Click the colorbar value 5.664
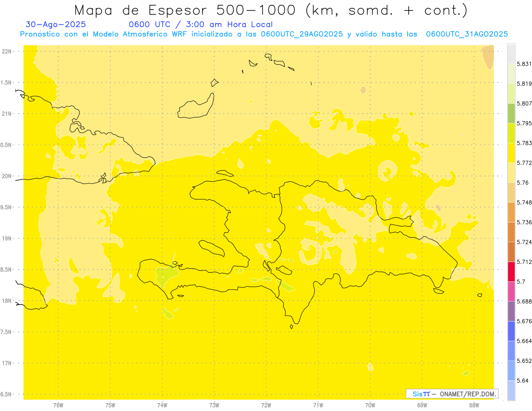 pos(524,341)
